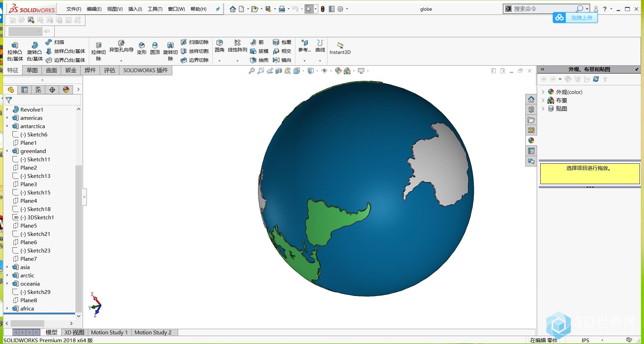The width and height of the screenshot is (644, 344).
Task: Open the DisplayManager tab with color ball
Action: 66,90
